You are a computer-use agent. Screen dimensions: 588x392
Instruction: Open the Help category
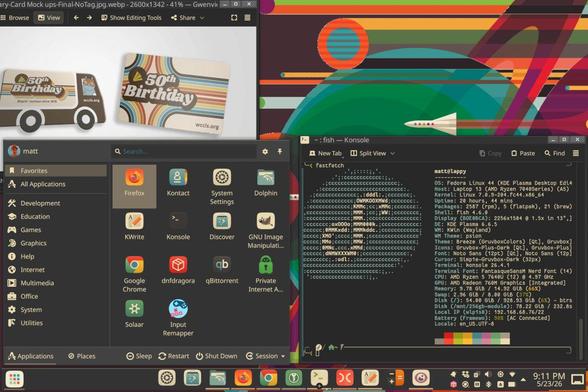click(x=56, y=257)
